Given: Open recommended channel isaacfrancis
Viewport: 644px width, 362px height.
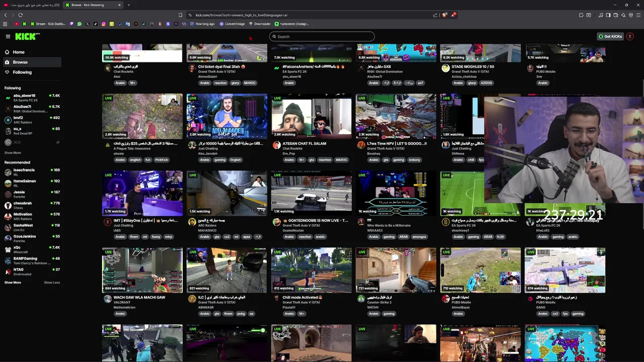Looking at the screenshot, I should (31, 172).
